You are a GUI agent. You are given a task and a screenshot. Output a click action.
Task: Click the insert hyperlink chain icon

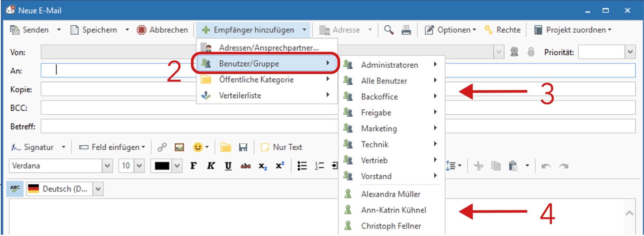(x=162, y=147)
